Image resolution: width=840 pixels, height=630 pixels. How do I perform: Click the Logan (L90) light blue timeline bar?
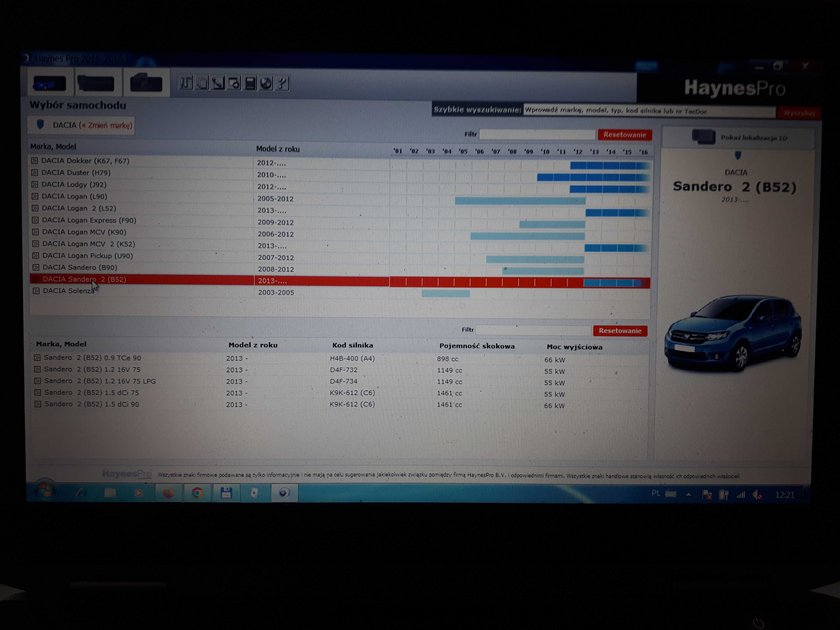click(520, 201)
